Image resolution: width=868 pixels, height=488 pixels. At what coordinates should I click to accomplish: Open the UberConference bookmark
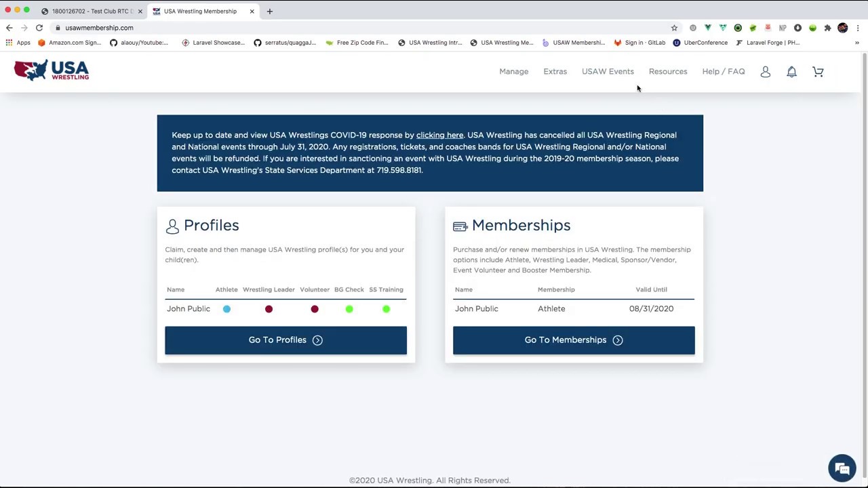point(701,43)
